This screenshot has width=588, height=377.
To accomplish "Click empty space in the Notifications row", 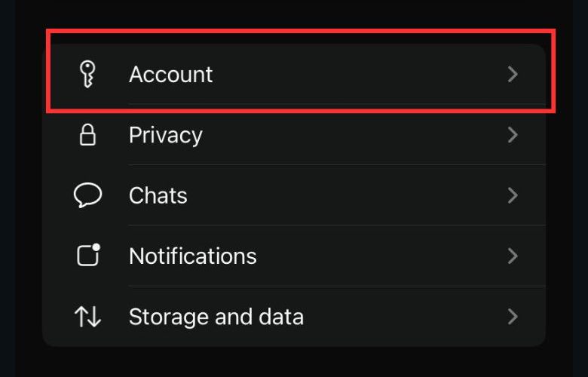I will point(377,256).
